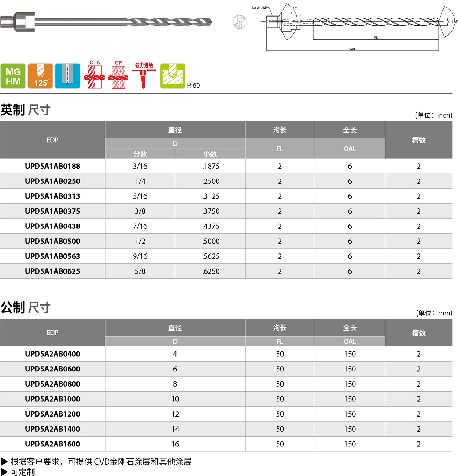Click the 3/16 fraction cell
Image resolution: width=458 pixels, height=476 pixels.
tap(140, 166)
